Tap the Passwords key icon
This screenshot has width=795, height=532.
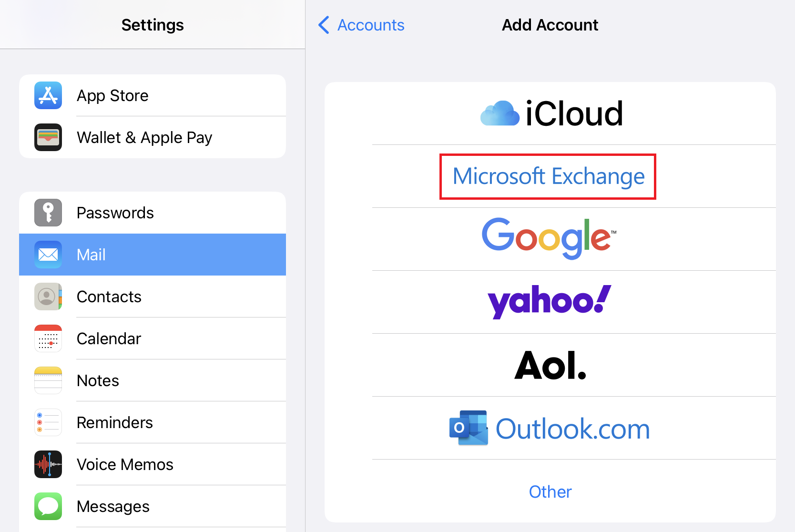[48, 213]
